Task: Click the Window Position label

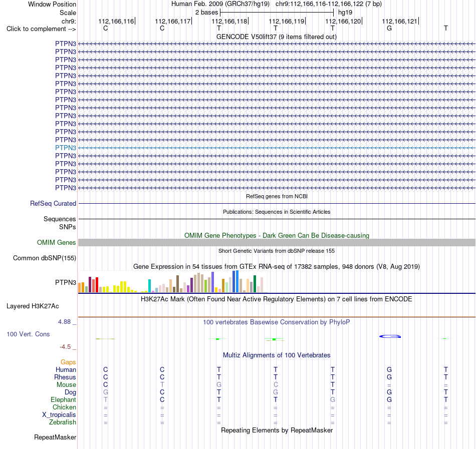Action: [52, 4]
